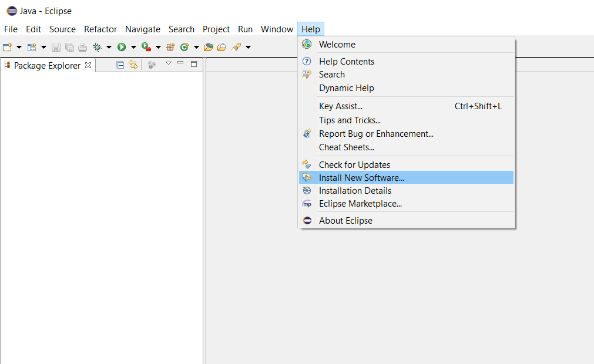The image size is (594, 364).
Task: Click the Eclipse logo in title bar
Action: (12, 11)
